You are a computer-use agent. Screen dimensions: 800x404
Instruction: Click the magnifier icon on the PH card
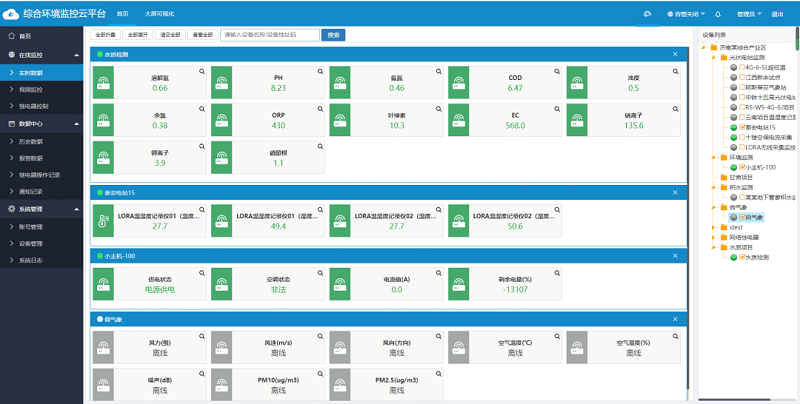[x=319, y=73]
